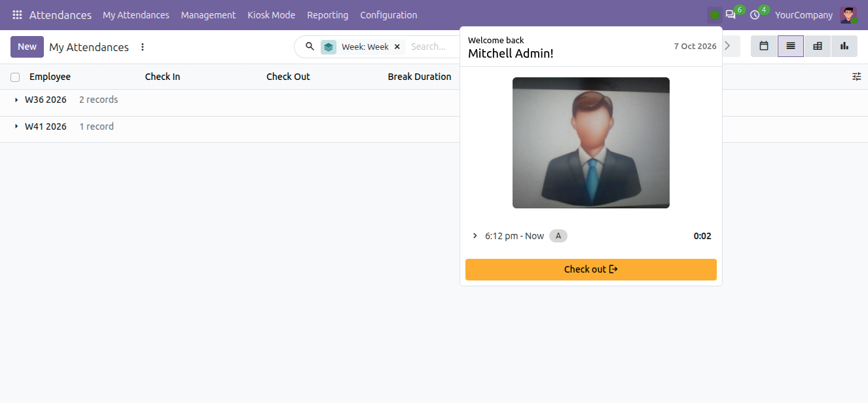
Task: Expand the W41 2026 group
Action: tap(16, 126)
